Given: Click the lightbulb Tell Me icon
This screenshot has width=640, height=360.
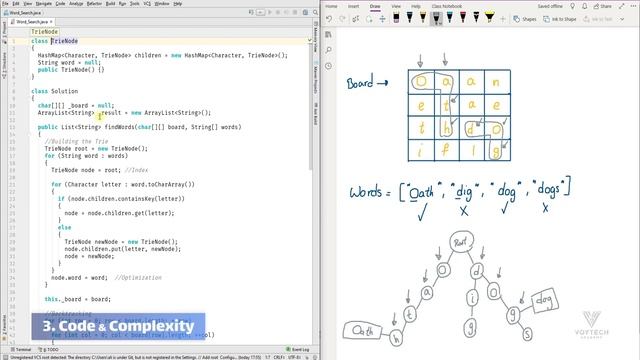Looking at the screenshot, I should [572, 6].
